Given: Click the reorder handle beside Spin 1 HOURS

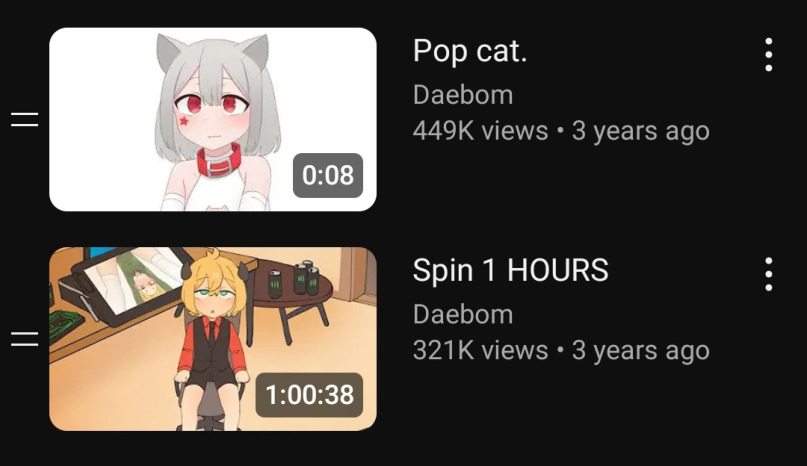Looking at the screenshot, I should click(25, 339).
